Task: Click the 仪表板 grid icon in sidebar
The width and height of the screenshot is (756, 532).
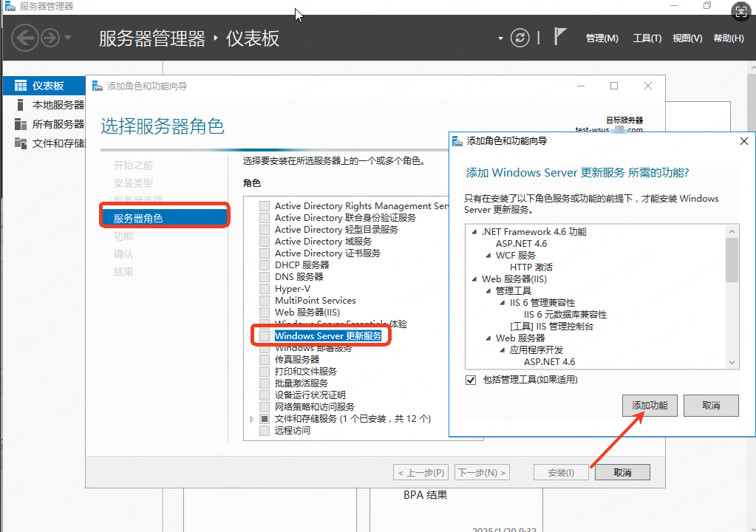Action: pos(20,86)
